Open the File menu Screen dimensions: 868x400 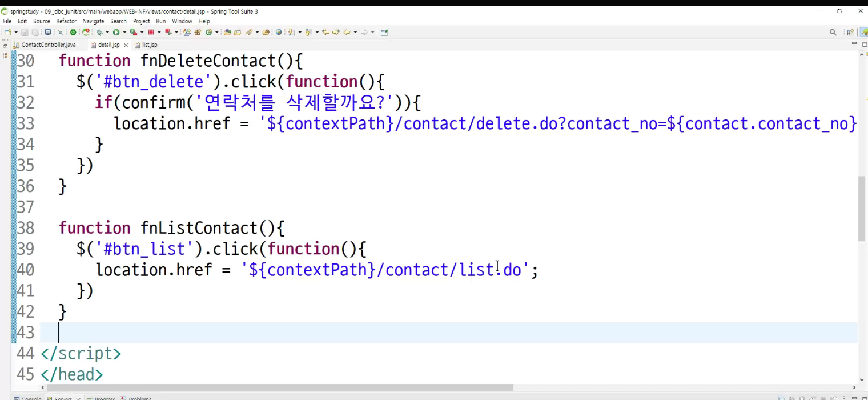(x=7, y=21)
